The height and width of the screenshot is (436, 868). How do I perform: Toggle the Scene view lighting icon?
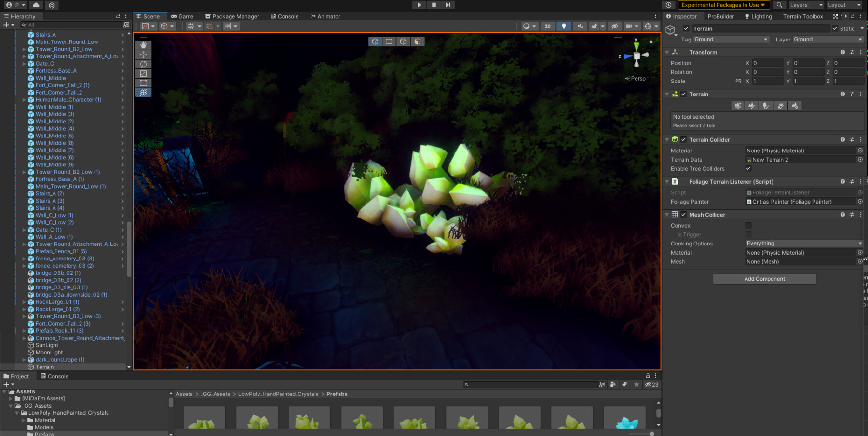tap(564, 26)
